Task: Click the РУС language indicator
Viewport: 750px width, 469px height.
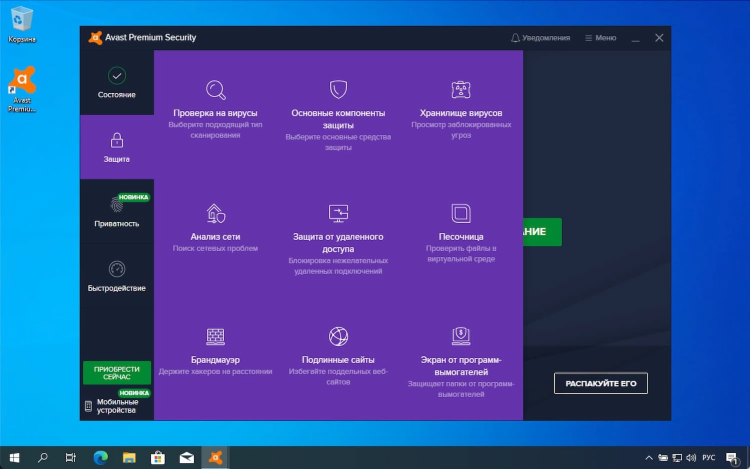Action: tap(708, 458)
